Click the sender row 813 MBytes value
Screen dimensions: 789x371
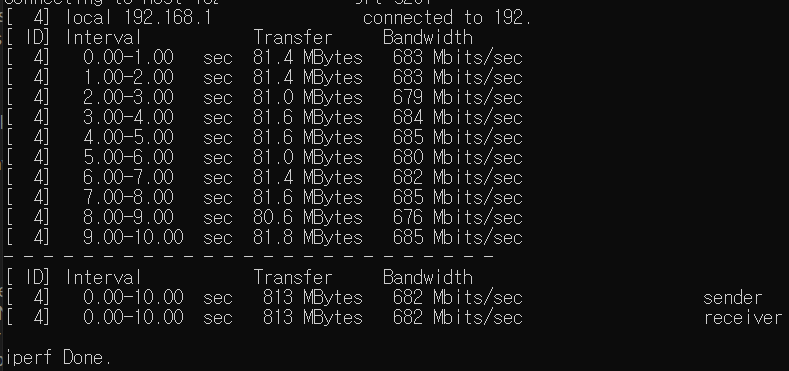point(312,298)
